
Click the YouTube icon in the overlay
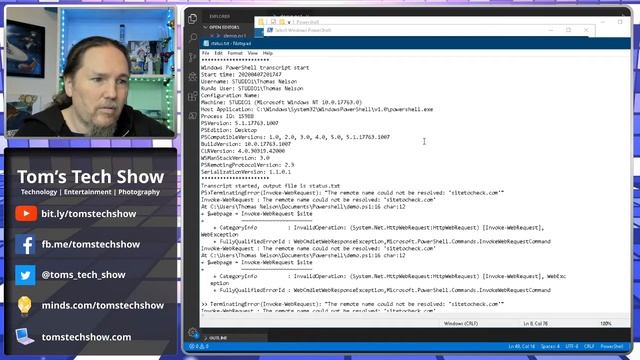(26, 213)
